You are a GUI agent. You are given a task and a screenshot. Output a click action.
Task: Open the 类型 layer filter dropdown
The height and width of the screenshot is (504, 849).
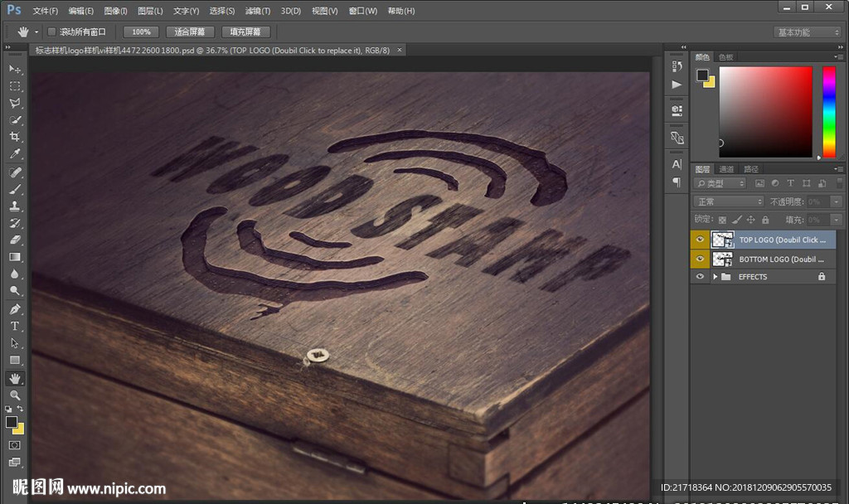point(720,183)
